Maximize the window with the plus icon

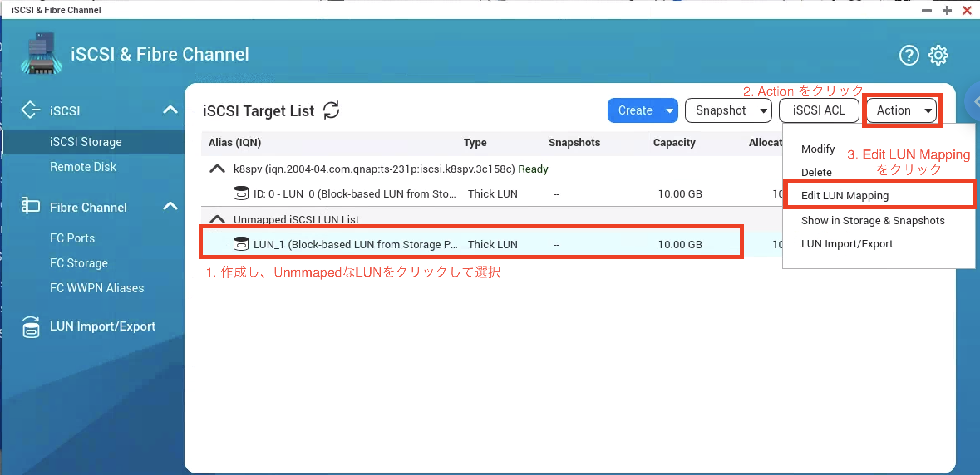tap(947, 10)
